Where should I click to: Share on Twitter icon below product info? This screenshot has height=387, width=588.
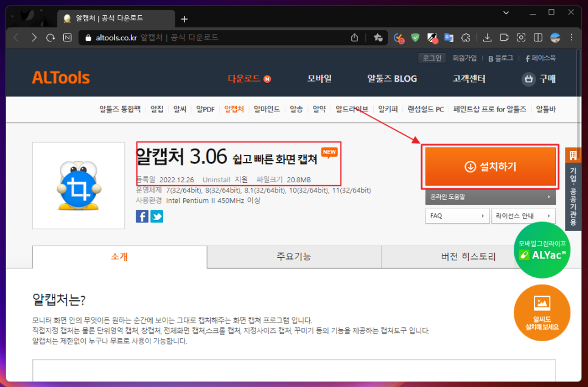pyautogui.click(x=157, y=216)
